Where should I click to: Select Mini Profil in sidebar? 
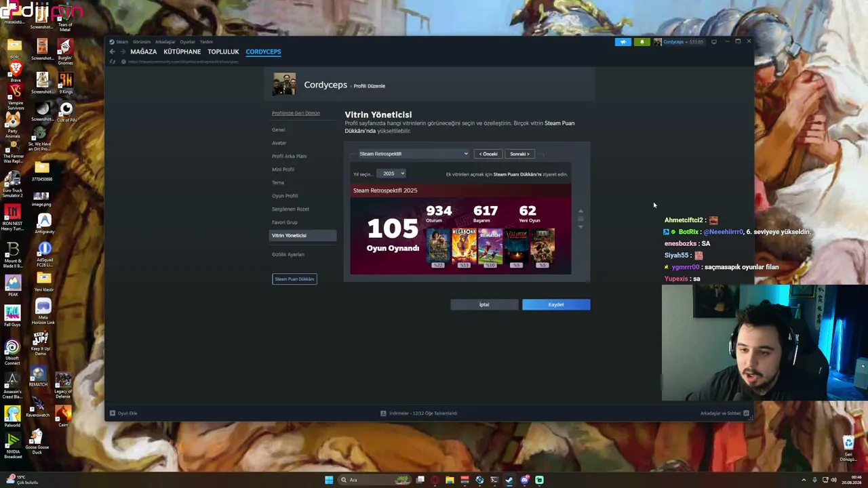click(x=283, y=169)
